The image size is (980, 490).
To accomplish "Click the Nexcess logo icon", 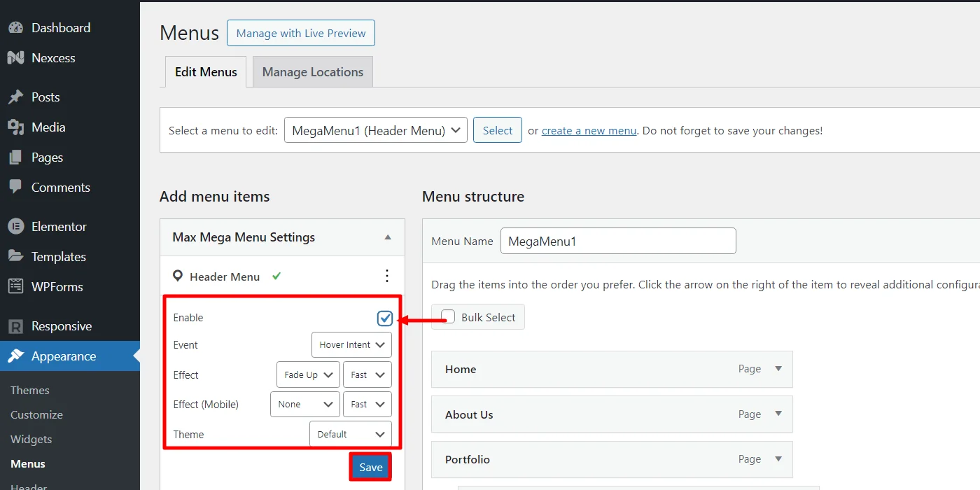I will click(15, 58).
